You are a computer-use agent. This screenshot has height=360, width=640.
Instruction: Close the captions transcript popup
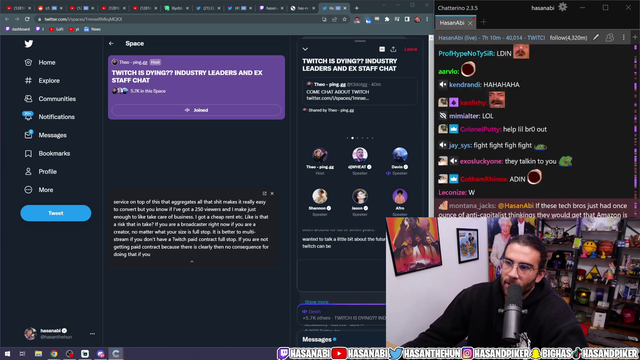272,193
